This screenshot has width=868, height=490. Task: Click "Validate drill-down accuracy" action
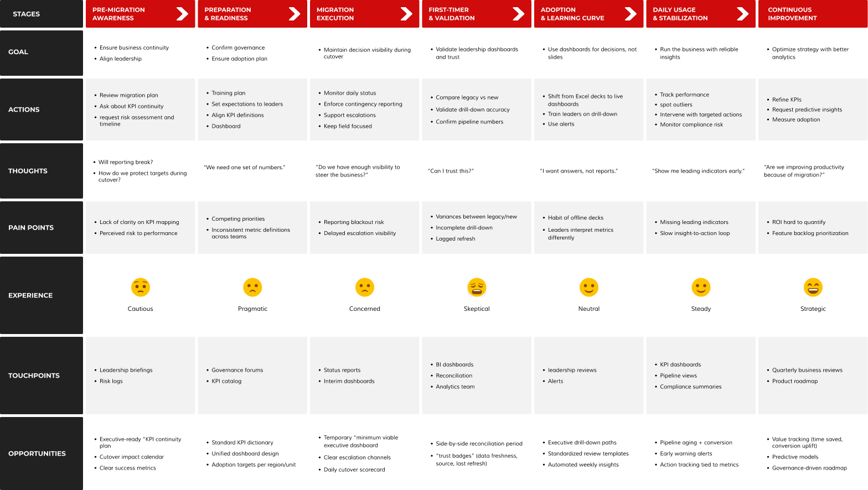473,110
